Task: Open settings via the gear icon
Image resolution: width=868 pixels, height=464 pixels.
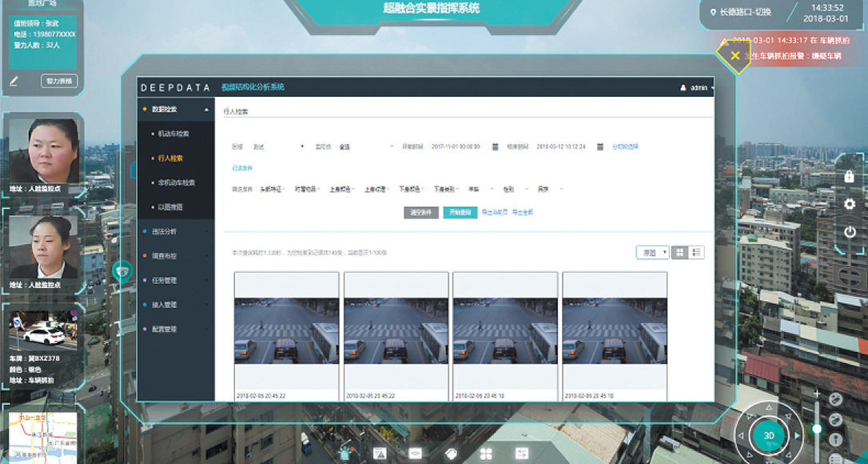Action: click(849, 204)
